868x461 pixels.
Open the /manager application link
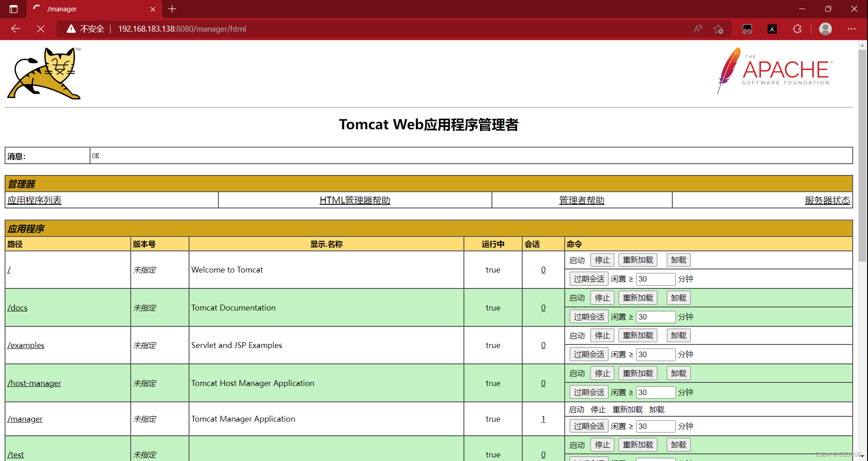click(25, 419)
